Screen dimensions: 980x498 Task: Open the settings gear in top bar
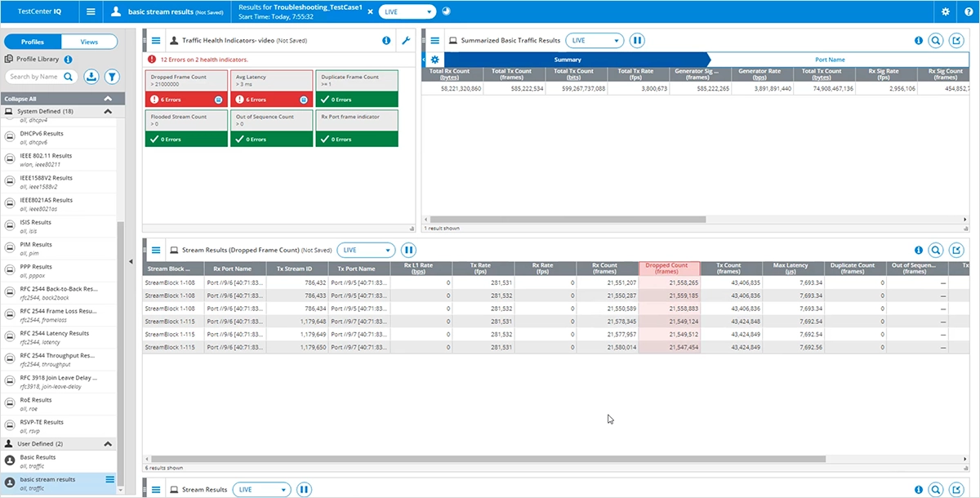[x=945, y=12]
